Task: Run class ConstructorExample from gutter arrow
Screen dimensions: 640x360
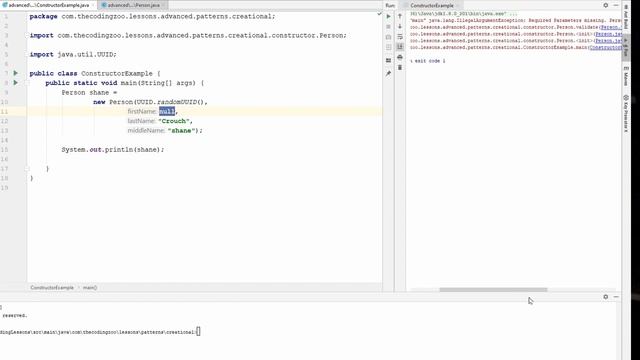Action: [16, 73]
